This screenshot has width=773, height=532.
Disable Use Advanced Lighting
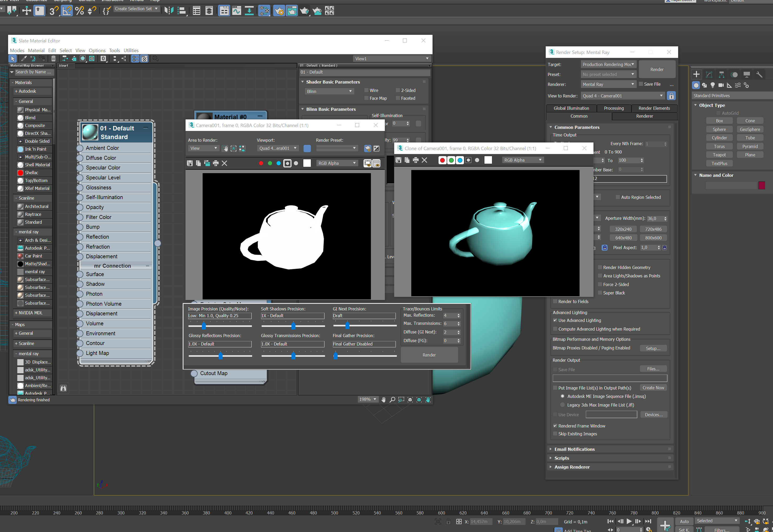pos(555,320)
